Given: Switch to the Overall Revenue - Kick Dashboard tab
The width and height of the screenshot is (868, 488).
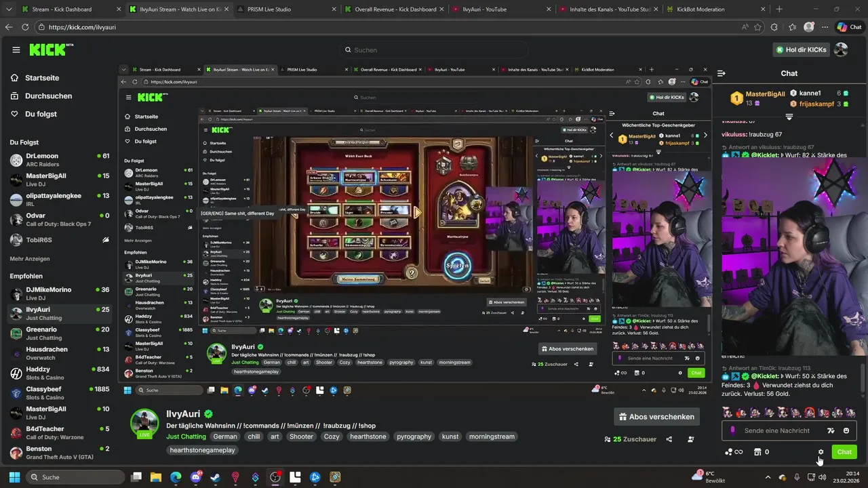Looking at the screenshot, I should (x=393, y=9).
